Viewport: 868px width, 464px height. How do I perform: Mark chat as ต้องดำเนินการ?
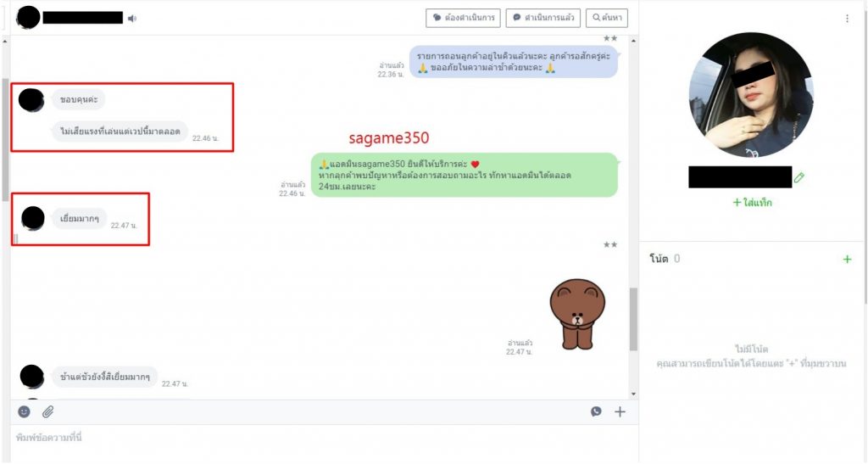click(463, 18)
